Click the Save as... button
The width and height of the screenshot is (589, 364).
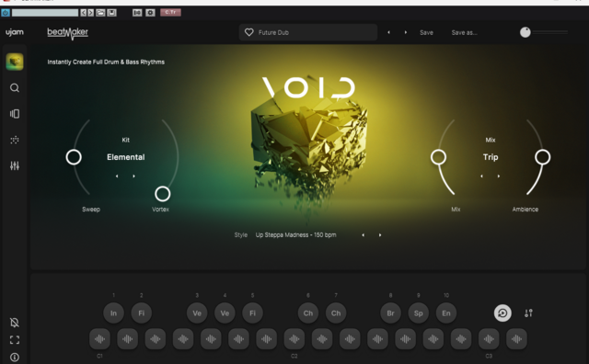tap(464, 33)
